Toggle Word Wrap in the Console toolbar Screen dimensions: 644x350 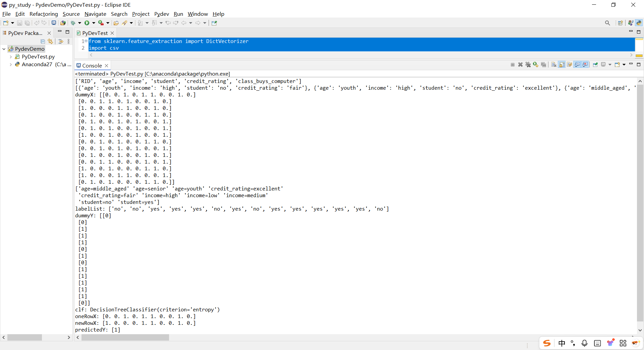[570, 64]
